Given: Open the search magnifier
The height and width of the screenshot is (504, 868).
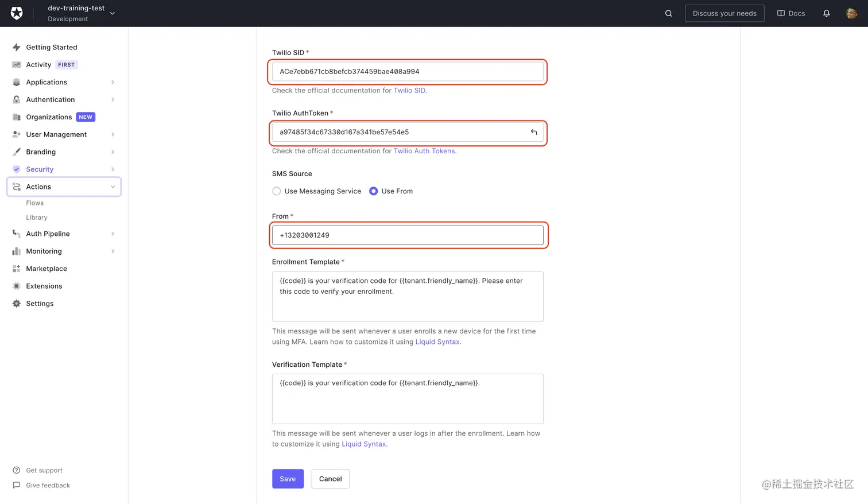Looking at the screenshot, I should (668, 13).
